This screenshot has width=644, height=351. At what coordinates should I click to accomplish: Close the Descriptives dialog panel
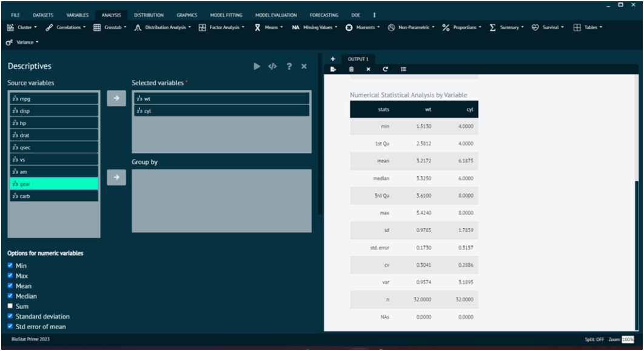pyautogui.click(x=304, y=66)
